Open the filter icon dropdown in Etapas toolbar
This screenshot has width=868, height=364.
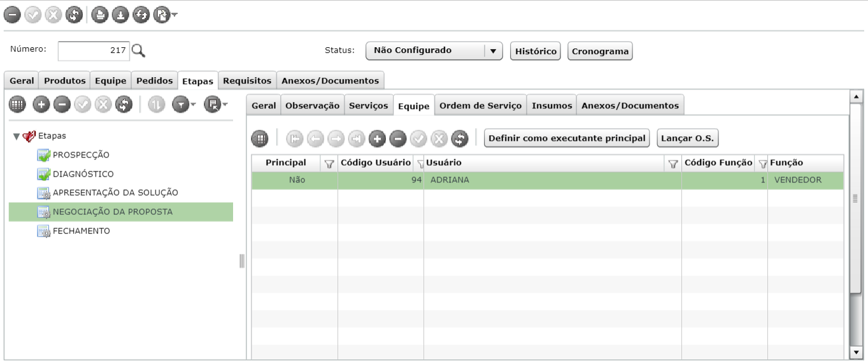tap(185, 105)
